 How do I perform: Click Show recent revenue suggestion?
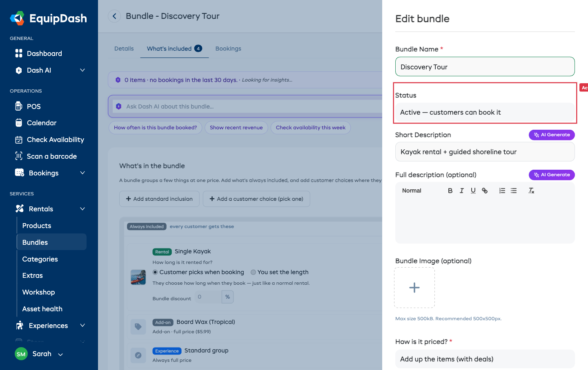236,128
